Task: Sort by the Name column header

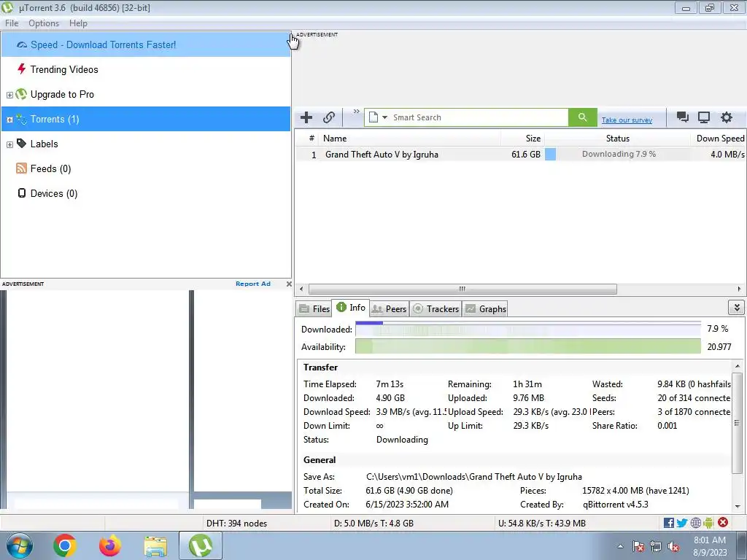Action: click(x=410, y=139)
